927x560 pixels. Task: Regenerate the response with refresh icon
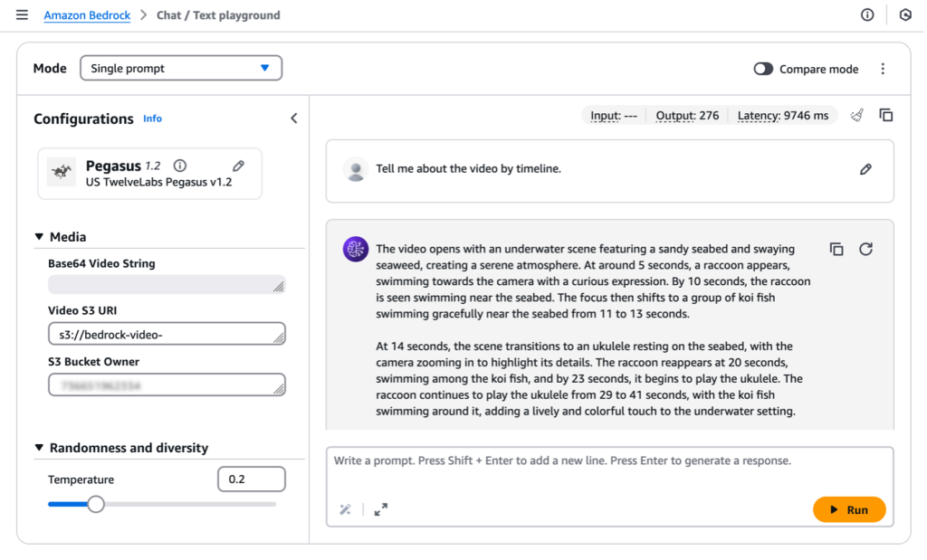tap(865, 250)
